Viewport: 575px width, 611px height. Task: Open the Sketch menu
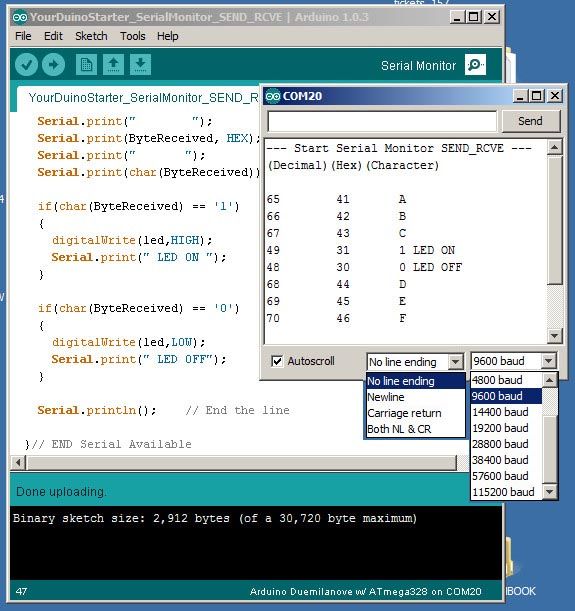pyautogui.click(x=91, y=36)
